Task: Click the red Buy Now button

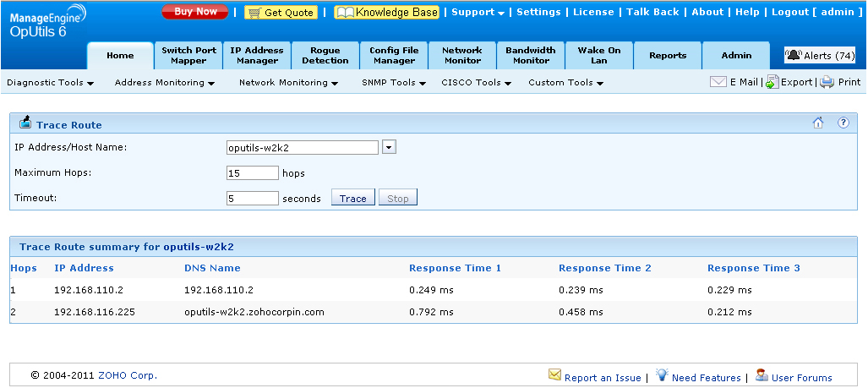Action: coord(195,12)
